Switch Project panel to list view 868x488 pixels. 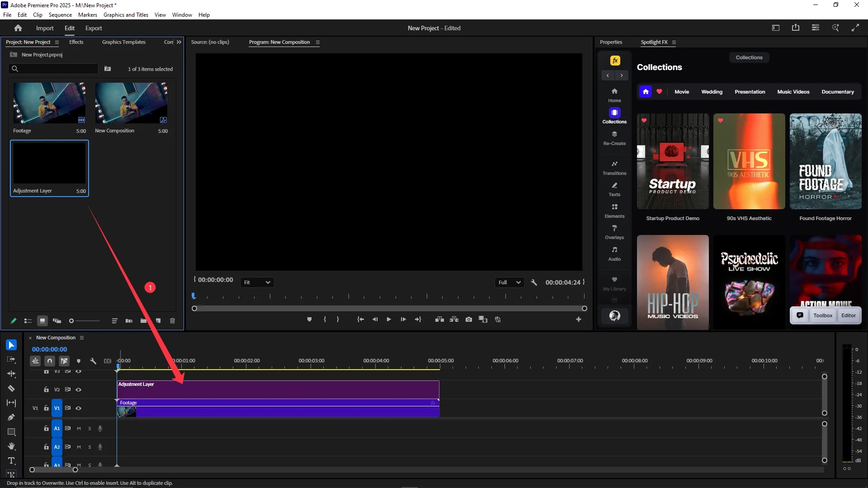click(x=28, y=321)
